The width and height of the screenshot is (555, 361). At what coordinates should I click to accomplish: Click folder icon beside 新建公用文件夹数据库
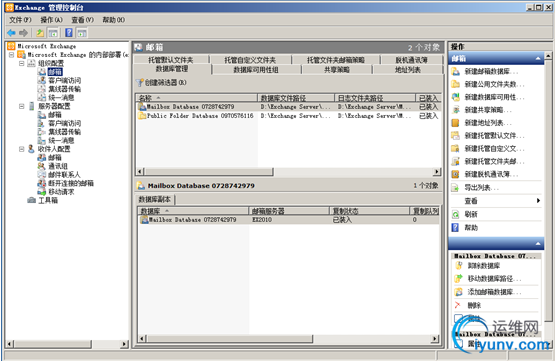(x=456, y=84)
